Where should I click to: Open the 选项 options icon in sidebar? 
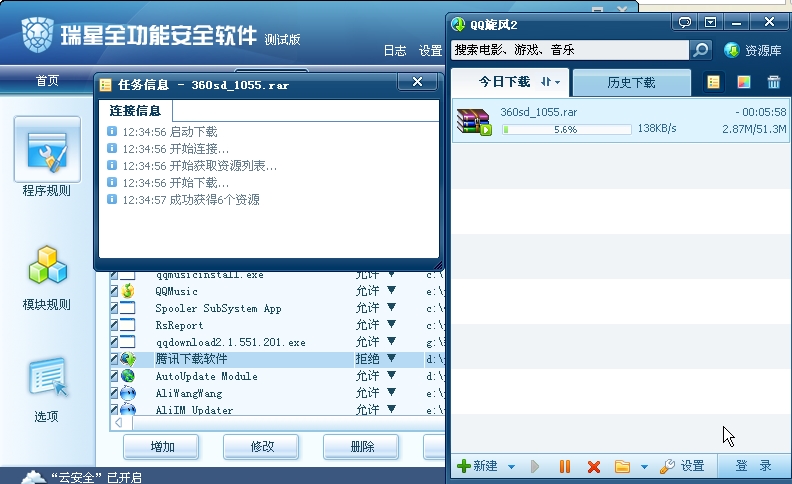tap(47, 377)
